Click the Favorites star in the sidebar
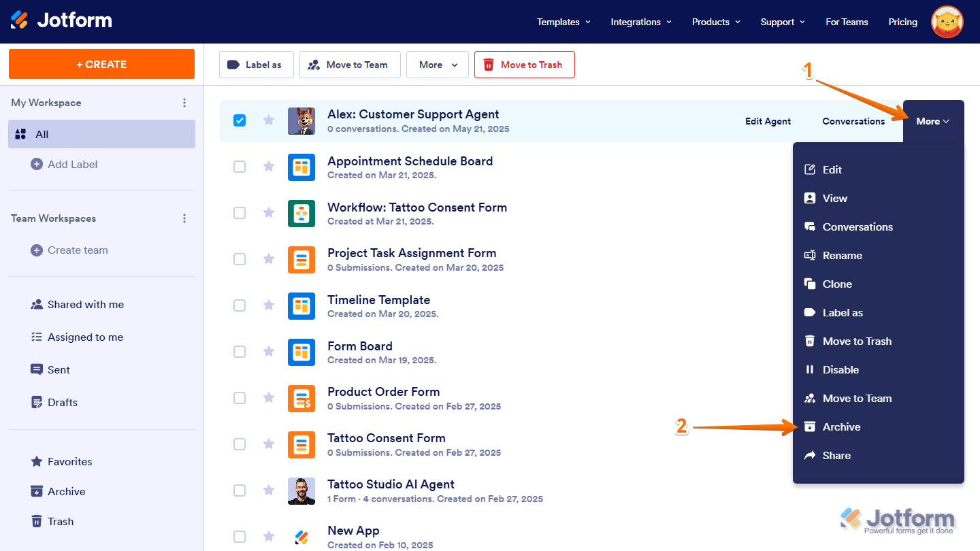Image resolution: width=980 pixels, height=551 pixels. point(36,461)
